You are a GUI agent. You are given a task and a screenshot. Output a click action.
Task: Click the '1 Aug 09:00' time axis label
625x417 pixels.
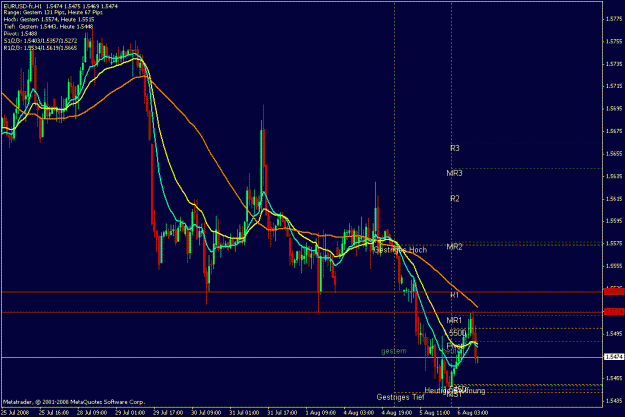tap(320, 413)
